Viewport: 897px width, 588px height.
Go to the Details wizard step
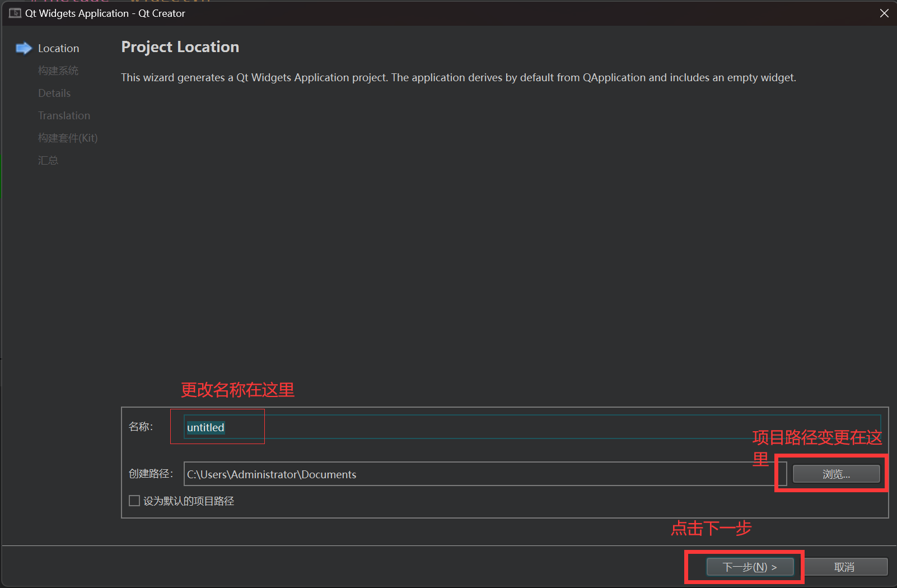click(x=54, y=94)
